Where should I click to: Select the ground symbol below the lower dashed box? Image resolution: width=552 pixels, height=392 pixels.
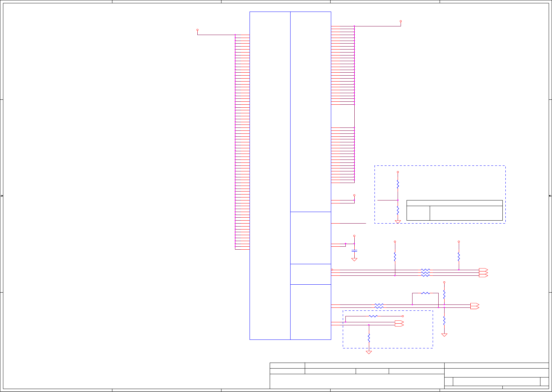click(369, 352)
